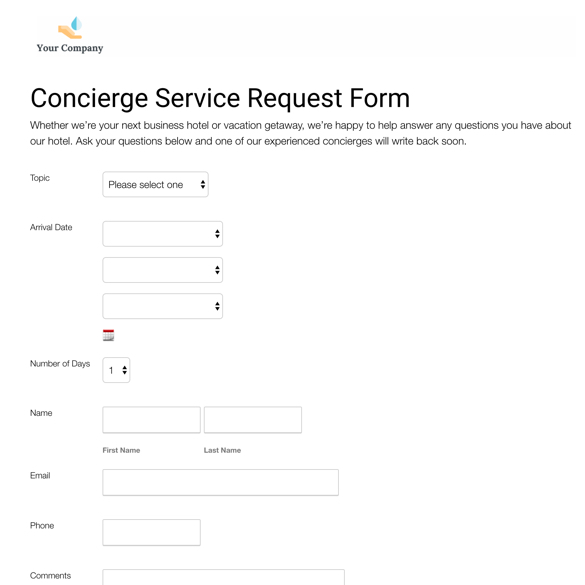Click the Arrival Date label
Screen dimensions: 585x585
(x=51, y=227)
